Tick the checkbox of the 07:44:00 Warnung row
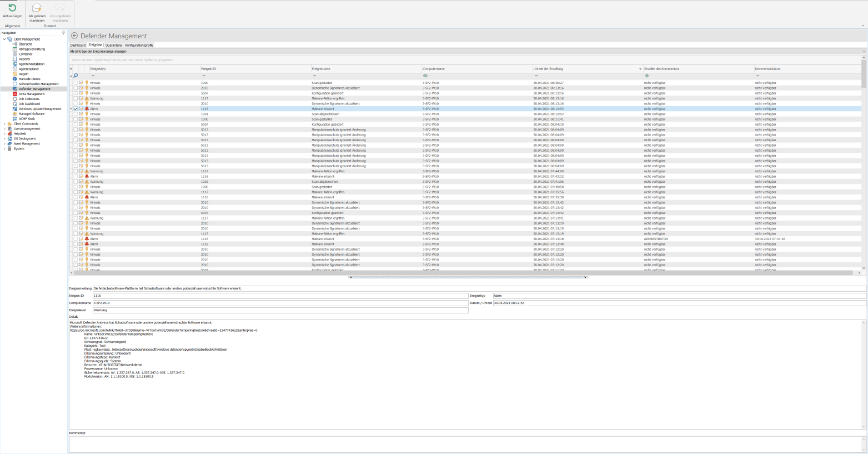 tap(76, 171)
